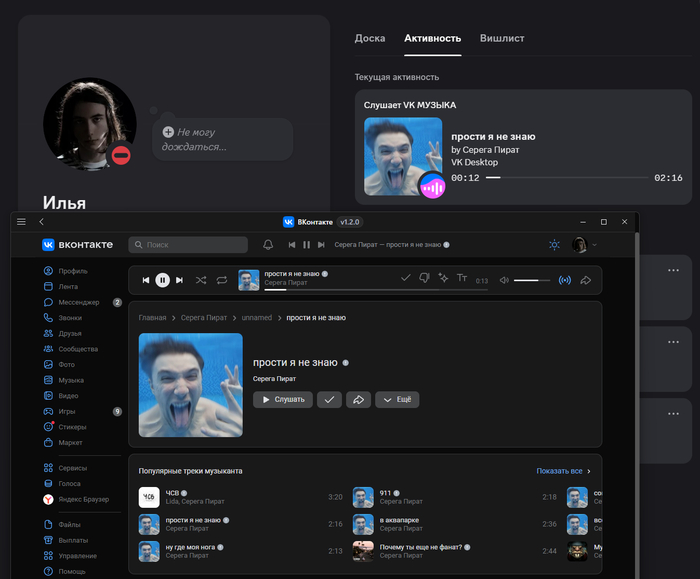
Task: Go back using title bar arrow
Action: (42, 222)
